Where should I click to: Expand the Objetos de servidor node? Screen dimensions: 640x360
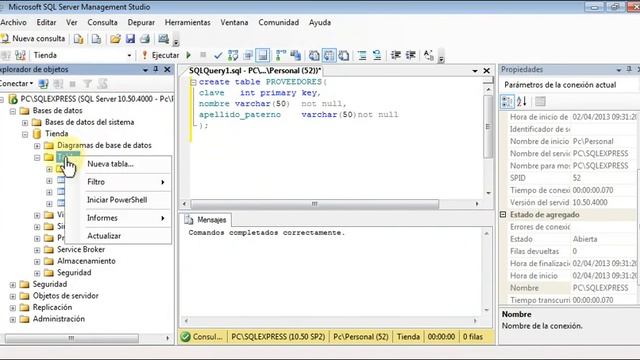[x=13, y=296]
